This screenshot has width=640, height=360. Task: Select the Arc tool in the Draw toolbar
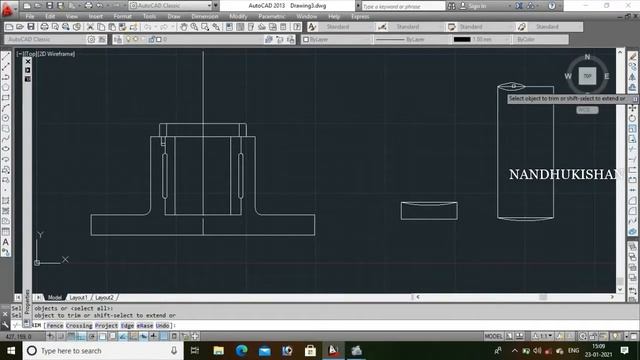[6, 108]
